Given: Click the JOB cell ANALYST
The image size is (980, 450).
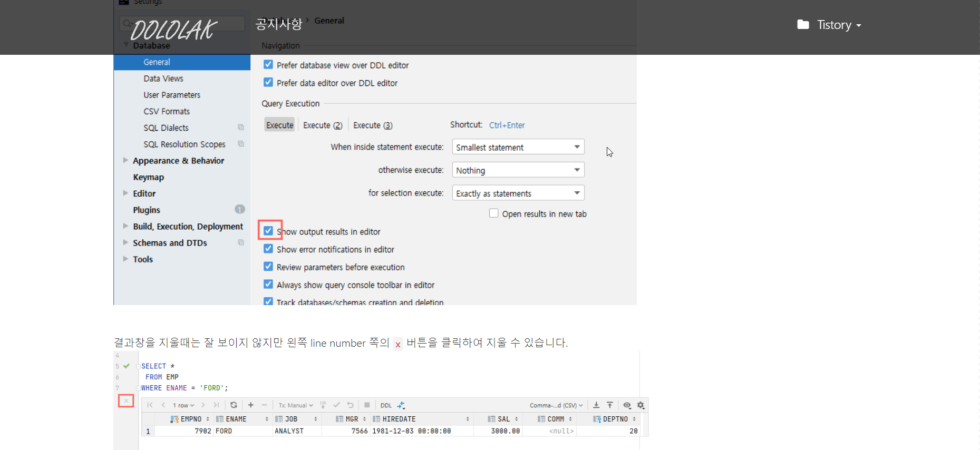Looking at the screenshot, I should click(x=297, y=431).
